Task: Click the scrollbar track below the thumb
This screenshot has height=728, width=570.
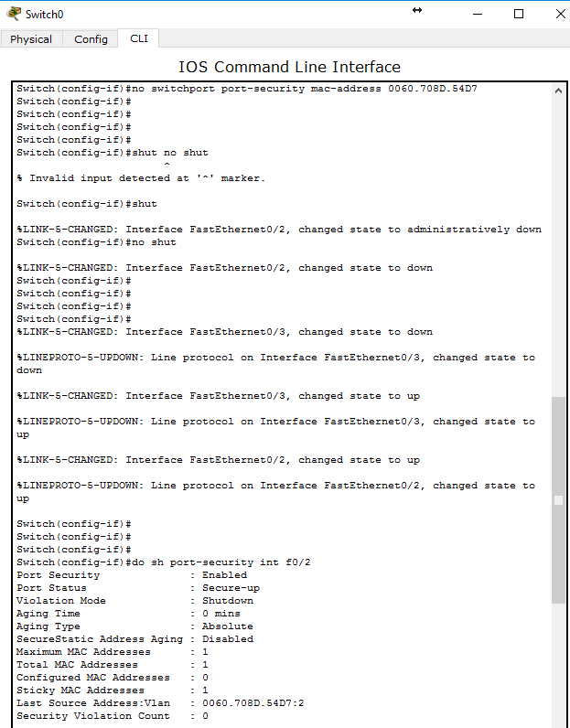Action: point(558,664)
